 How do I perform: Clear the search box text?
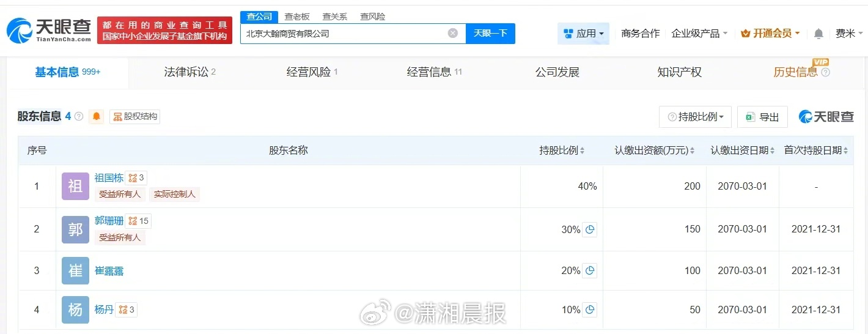(453, 33)
